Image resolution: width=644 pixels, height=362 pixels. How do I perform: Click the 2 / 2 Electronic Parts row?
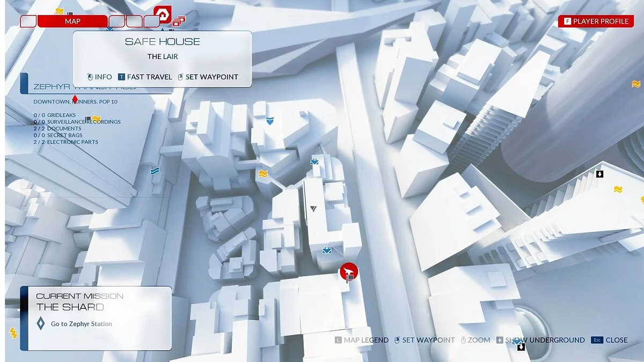pyautogui.click(x=65, y=142)
